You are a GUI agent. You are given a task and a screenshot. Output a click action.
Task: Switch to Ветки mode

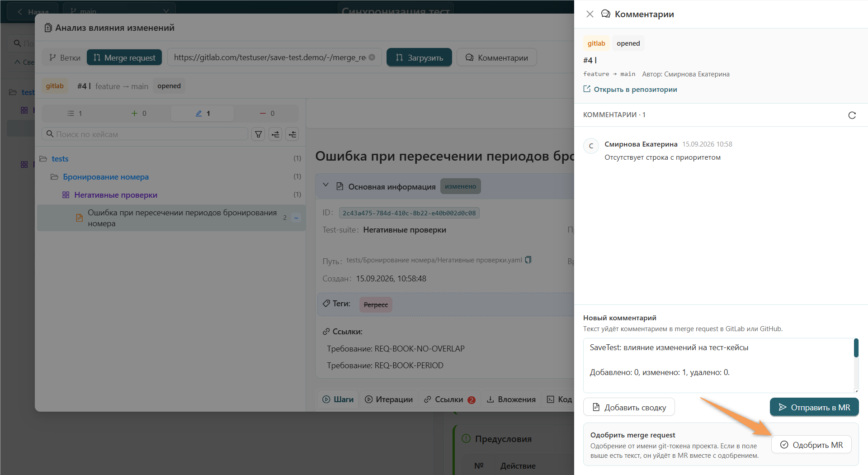64,57
